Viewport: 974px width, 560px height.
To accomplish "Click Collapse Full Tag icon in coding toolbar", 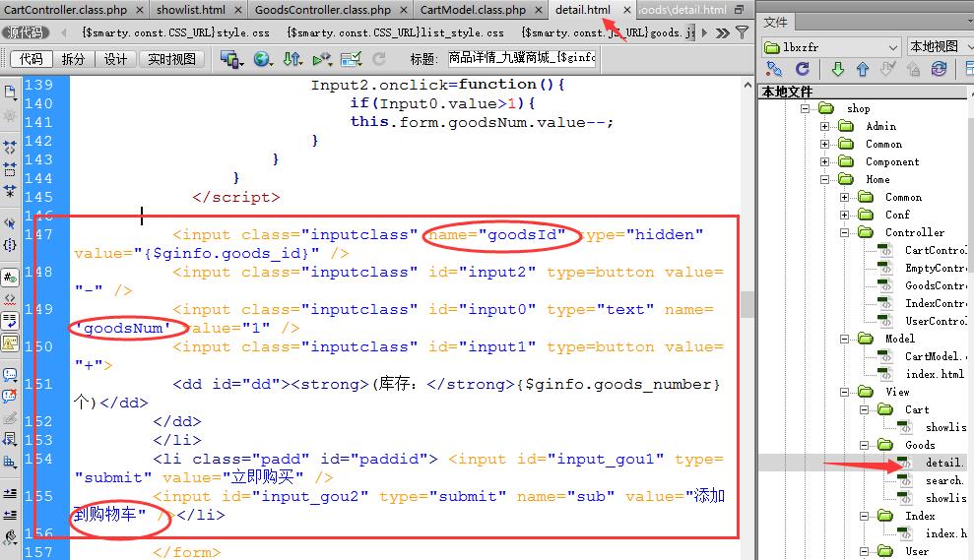I will click(10, 148).
